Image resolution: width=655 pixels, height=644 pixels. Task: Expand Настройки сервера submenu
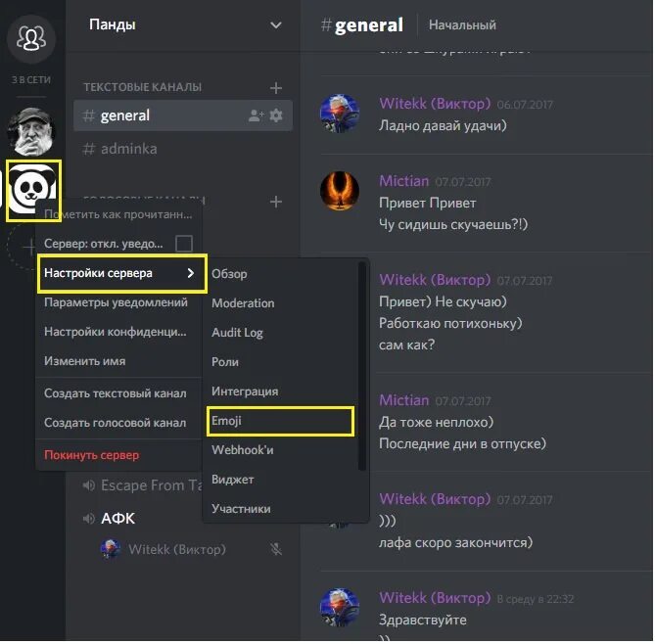[122, 273]
